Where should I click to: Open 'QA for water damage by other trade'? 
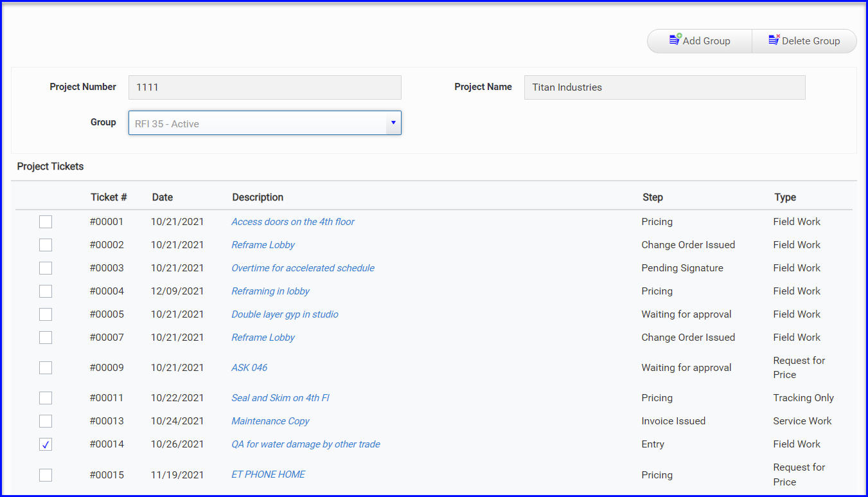(x=306, y=444)
